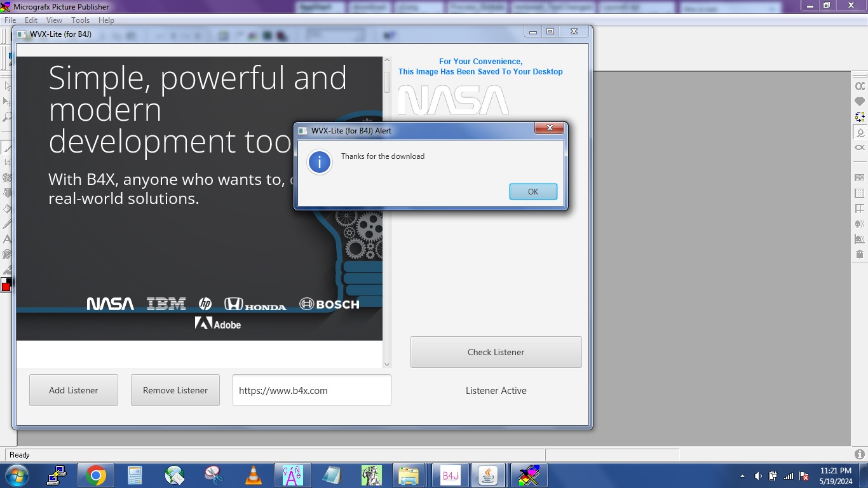Click the gem-shaped icon in right toolbar
This screenshot has width=868, height=488.
click(860, 102)
